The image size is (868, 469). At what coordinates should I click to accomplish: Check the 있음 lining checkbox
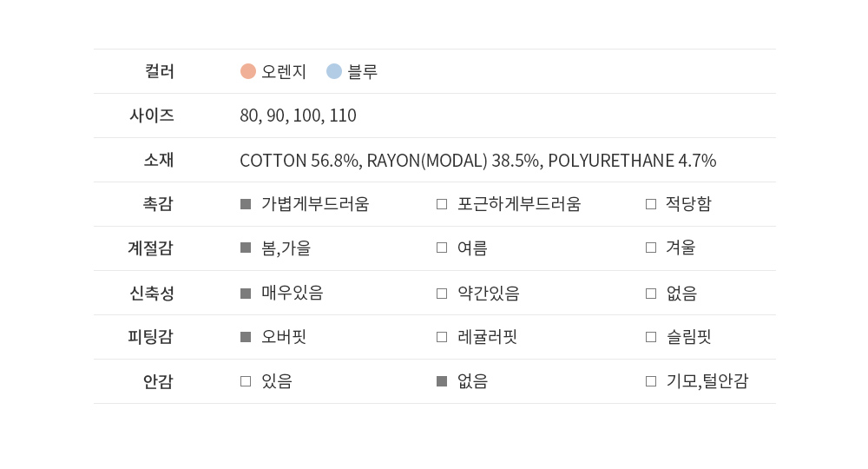(x=246, y=381)
